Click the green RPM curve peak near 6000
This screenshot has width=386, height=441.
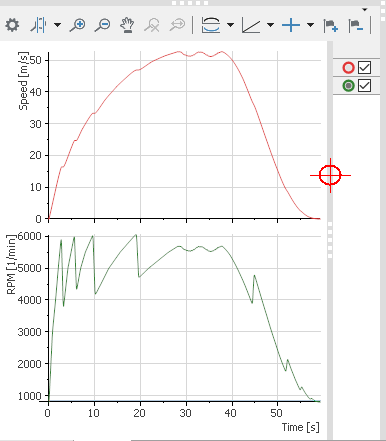pos(136,235)
